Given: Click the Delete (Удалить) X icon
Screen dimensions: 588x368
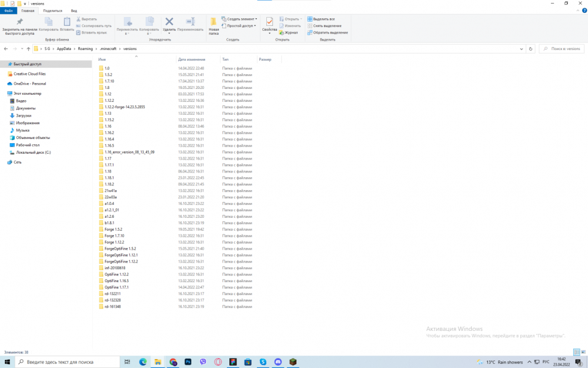Looking at the screenshot, I should pos(169,22).
